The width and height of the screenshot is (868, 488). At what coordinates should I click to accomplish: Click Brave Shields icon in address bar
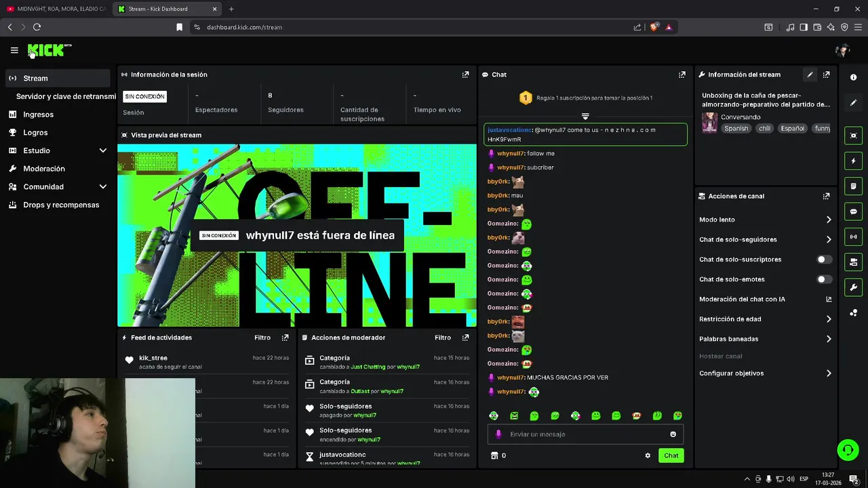tap(654, 27)
